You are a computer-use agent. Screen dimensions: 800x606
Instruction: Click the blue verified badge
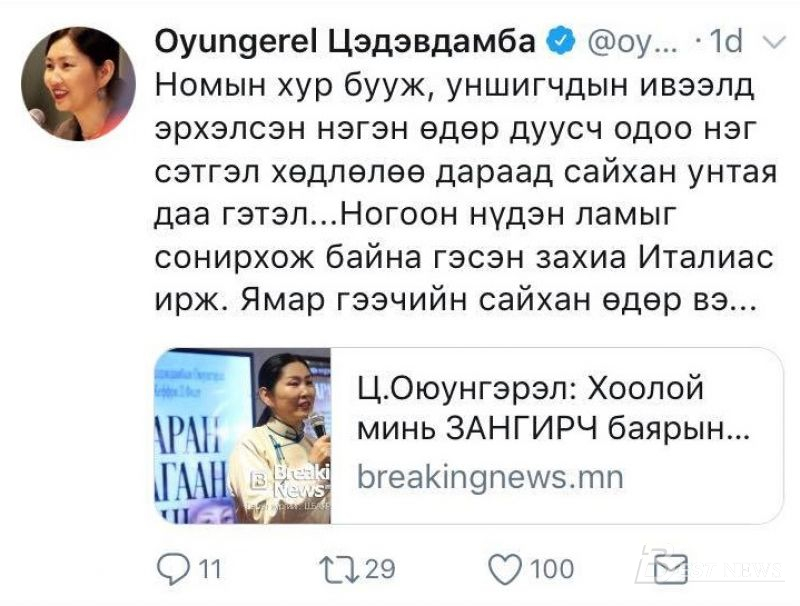[561, 42]
